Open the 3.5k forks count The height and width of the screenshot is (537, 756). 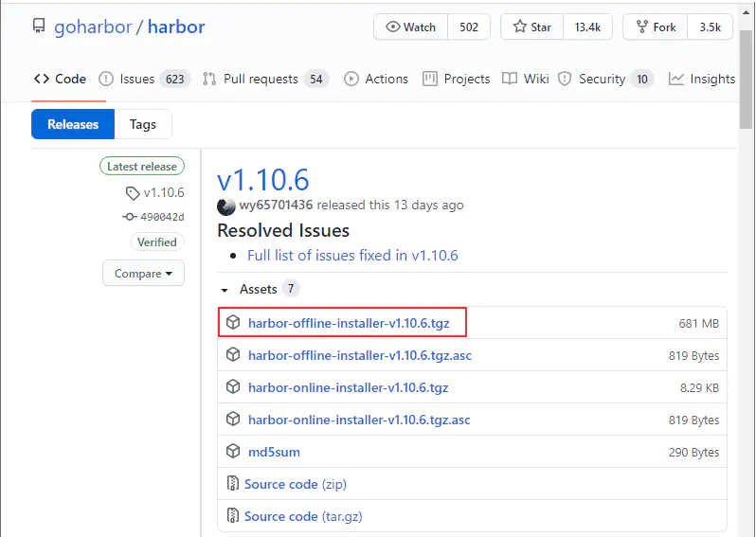[x=710, y=27]
